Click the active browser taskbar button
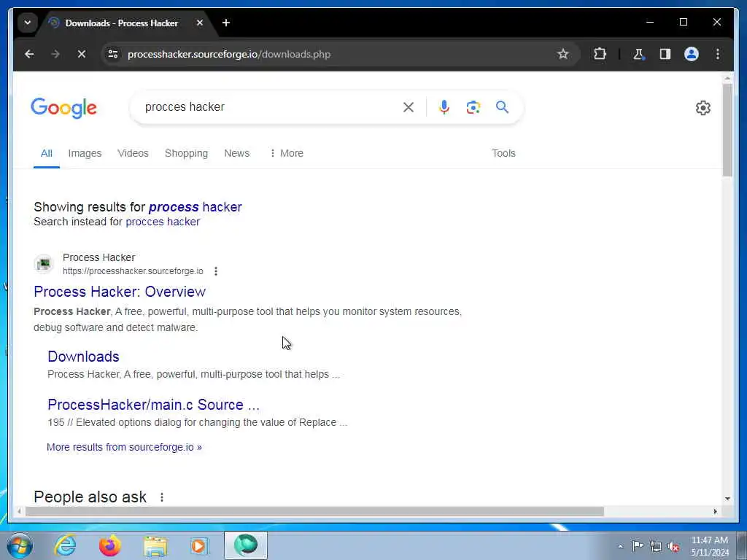The height and width of the screenshot is (560, 747). pos(246,545)
